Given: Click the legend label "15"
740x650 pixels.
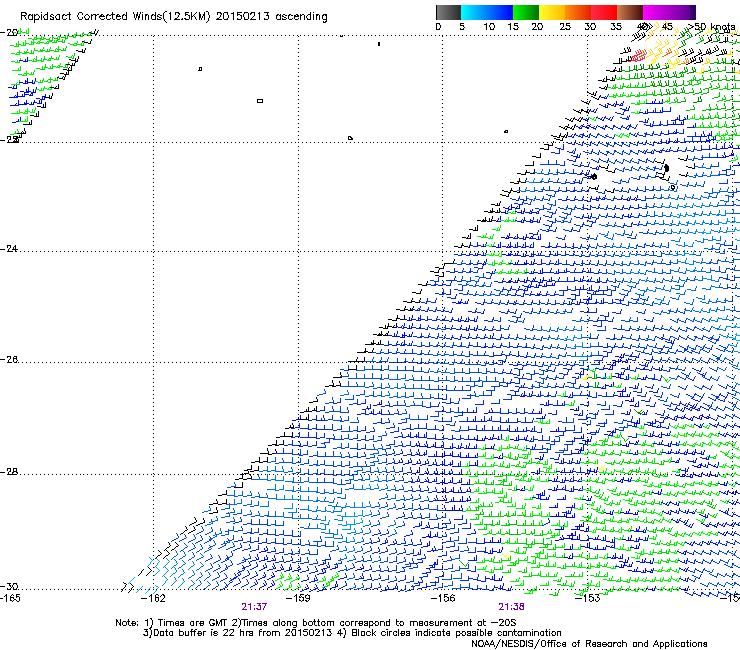Looking at the screenshot, I should point(513,27).
